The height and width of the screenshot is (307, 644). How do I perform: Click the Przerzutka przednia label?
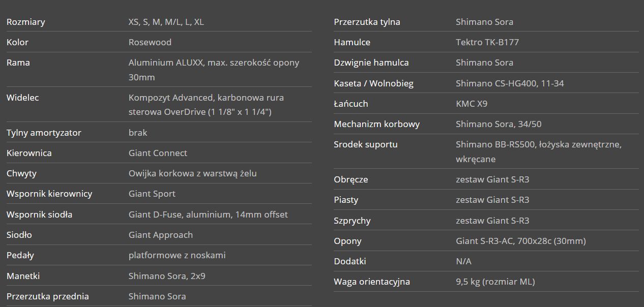tap(48, 296)
